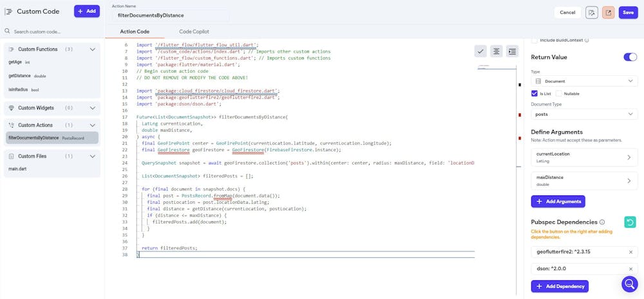644x299 pixels.
Task: Collapse the Custom Functions section chevron
Action: pyautogui.click(x=92, y=50)
